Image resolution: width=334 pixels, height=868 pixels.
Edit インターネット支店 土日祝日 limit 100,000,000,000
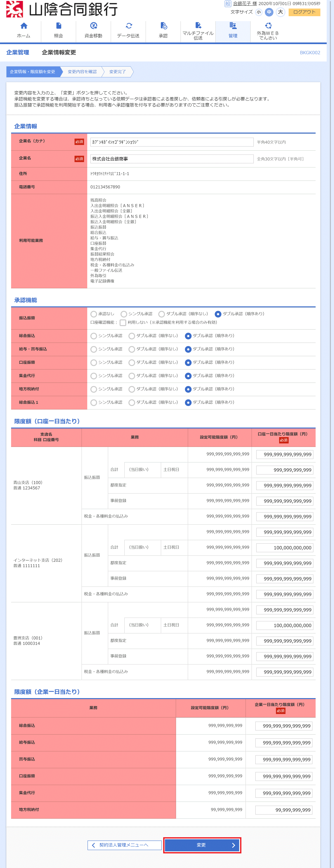[285, 548]
